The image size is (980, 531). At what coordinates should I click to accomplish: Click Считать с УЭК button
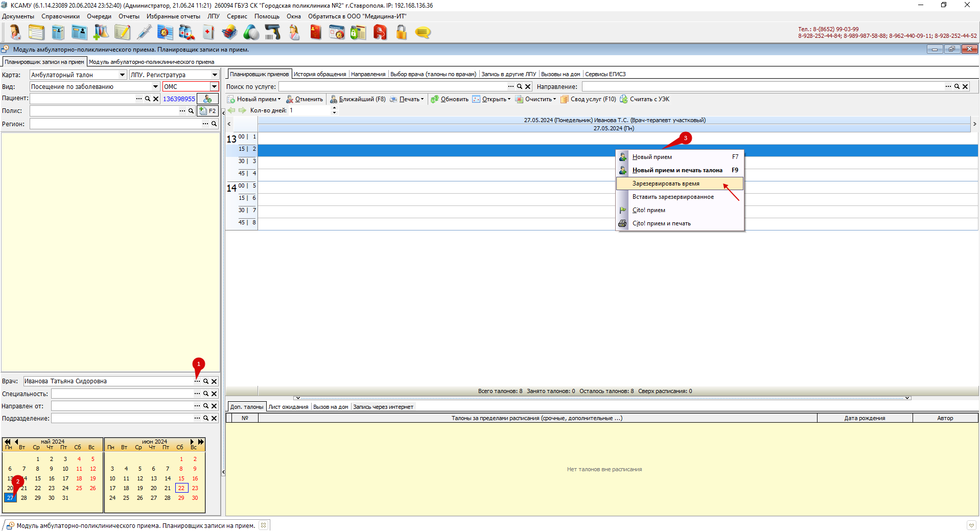coord(645,99)
